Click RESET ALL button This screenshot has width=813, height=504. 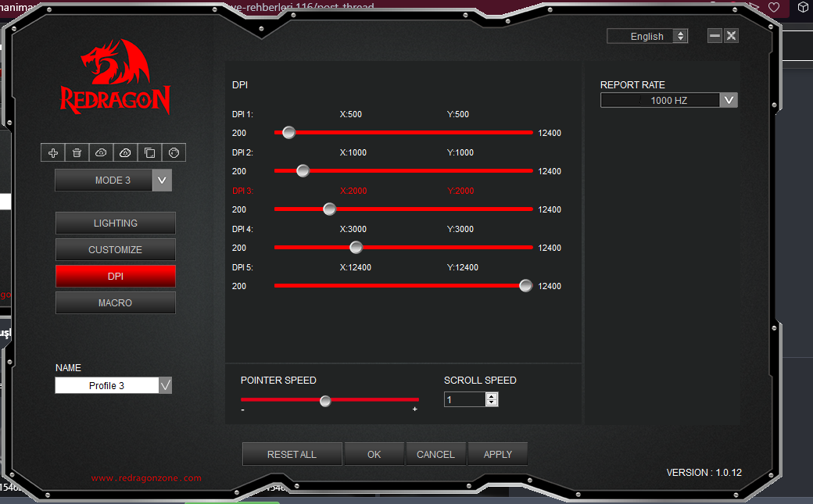click(x=292, y=454)
